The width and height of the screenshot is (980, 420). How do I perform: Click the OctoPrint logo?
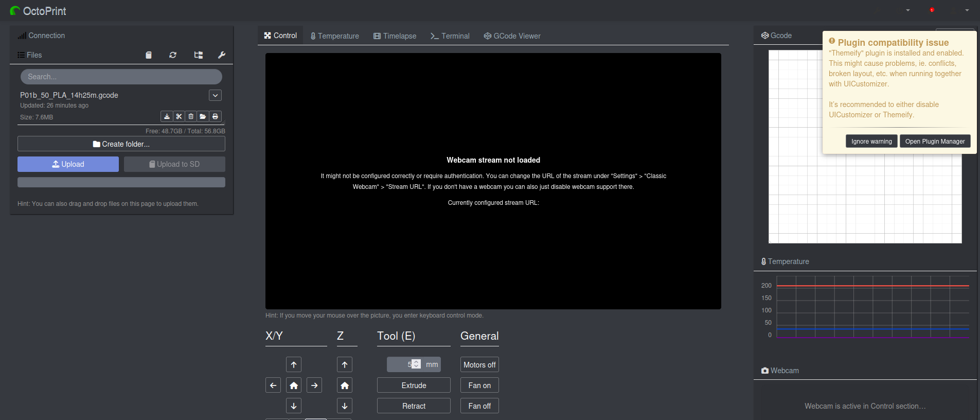pos(38,11)
